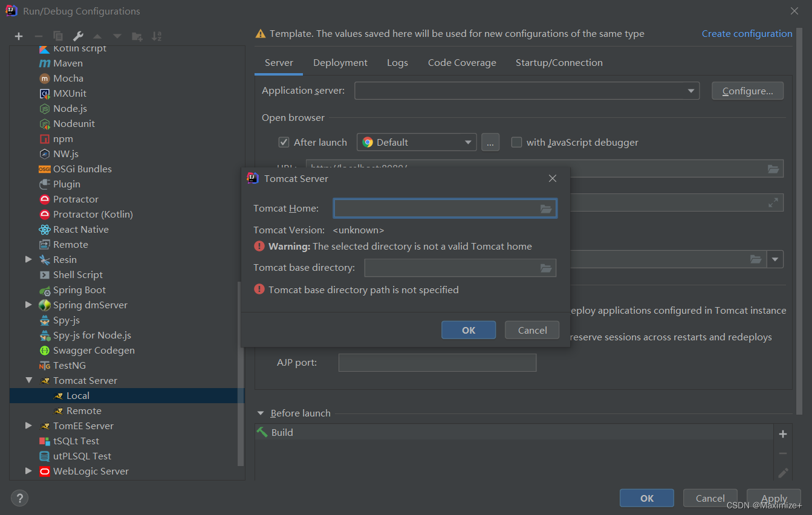The image size is (812, 515).
Task: Click the sort configurations alphabetically icon
Action: tap(157, 36)
